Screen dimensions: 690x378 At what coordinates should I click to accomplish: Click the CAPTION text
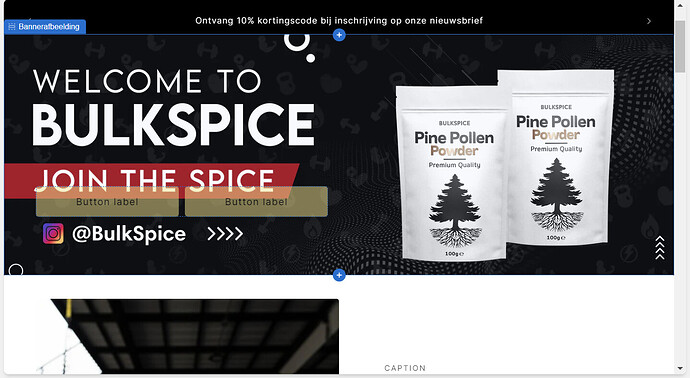(x=405, y=368)
